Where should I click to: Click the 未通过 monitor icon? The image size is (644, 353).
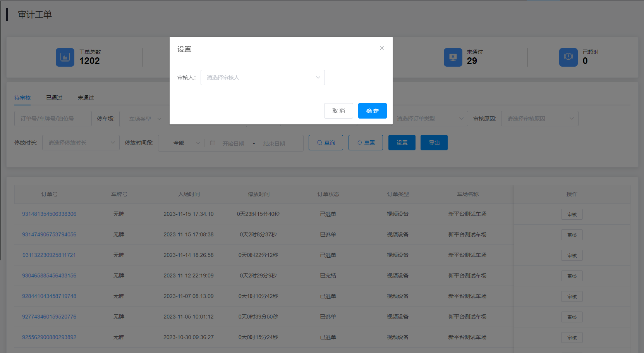click(453, 57)
